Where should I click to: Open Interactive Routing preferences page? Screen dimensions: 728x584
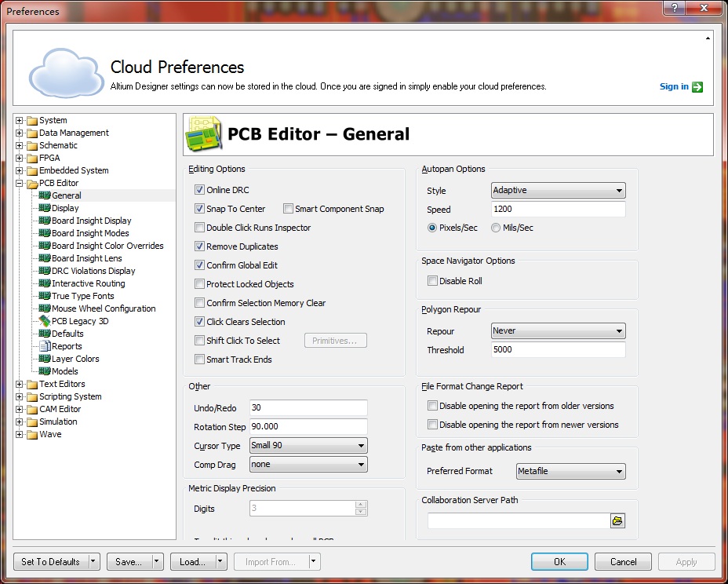88,283
